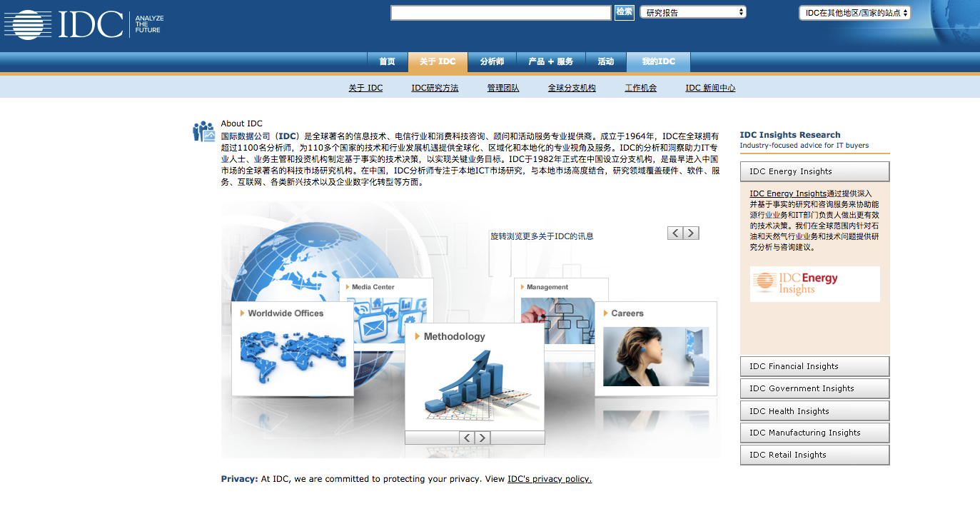
Task: Click the 全球分支机构 submenu link
Action: 572,88
